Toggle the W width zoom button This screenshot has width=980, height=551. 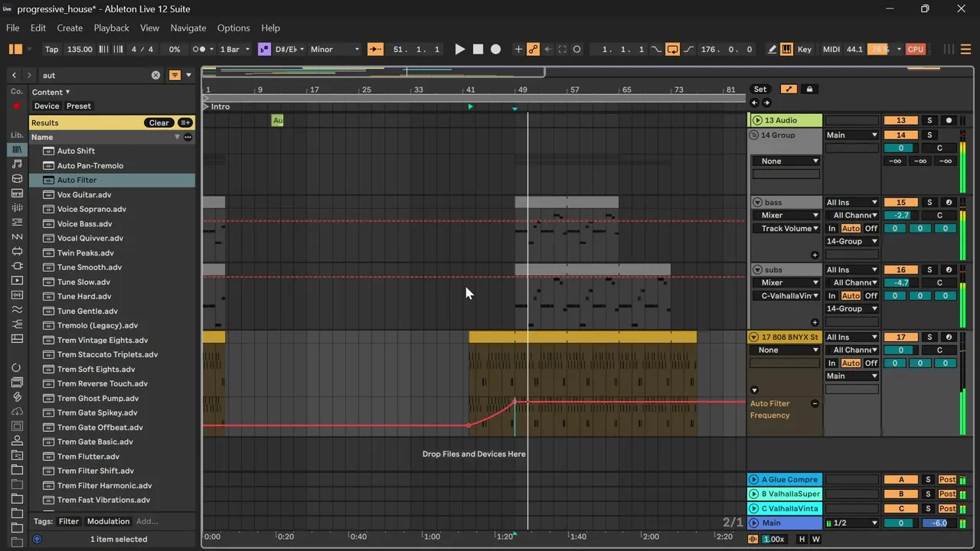pyautogui.click(x=815, y=539)
